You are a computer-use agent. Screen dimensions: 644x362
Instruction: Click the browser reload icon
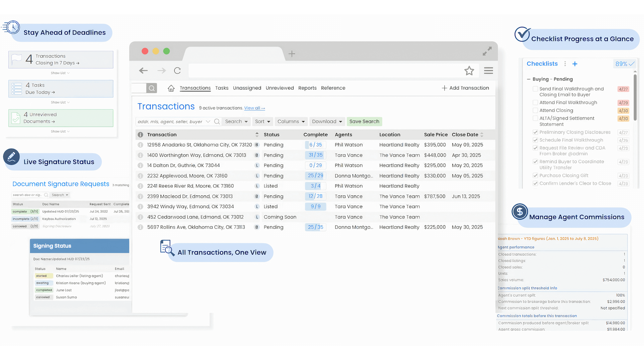(177, 71)
